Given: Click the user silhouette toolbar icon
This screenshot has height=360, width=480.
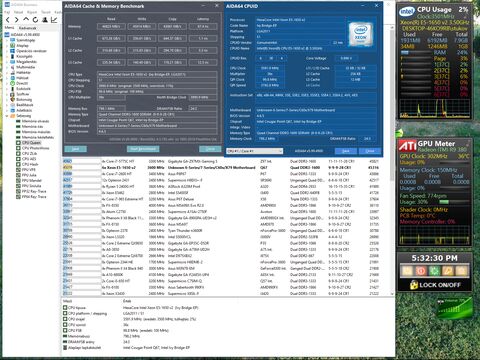Looking at the screenshot, I should (x=44, y=20).
